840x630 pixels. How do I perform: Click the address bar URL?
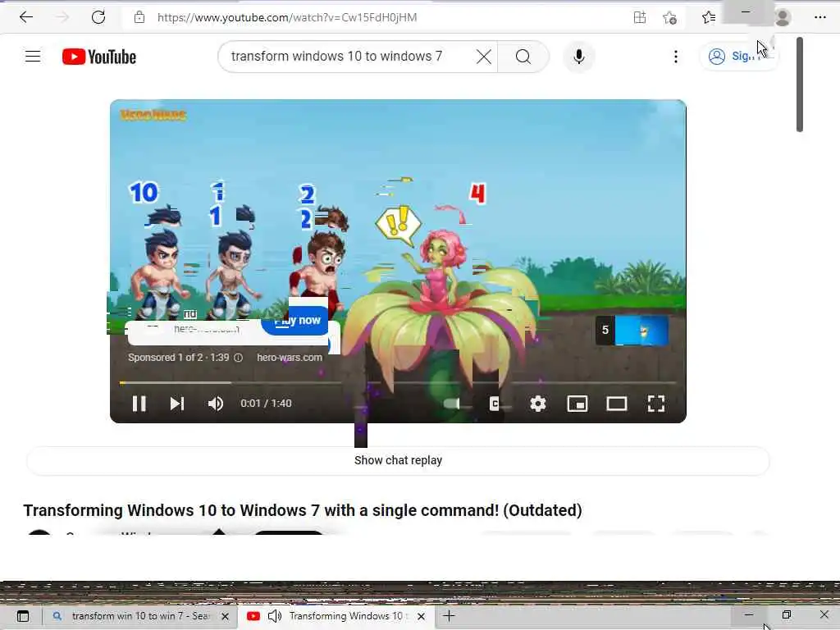(286, 17)
